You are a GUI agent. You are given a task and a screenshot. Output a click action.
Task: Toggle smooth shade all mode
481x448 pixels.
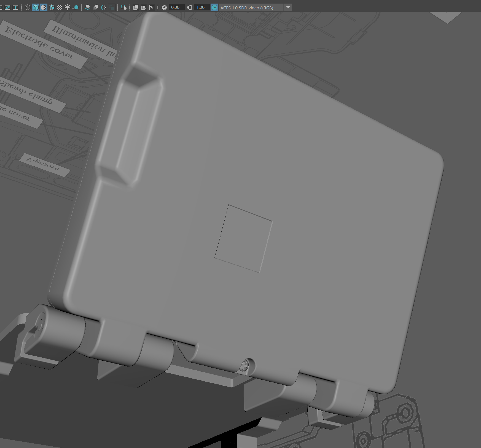tap(36, 7)
